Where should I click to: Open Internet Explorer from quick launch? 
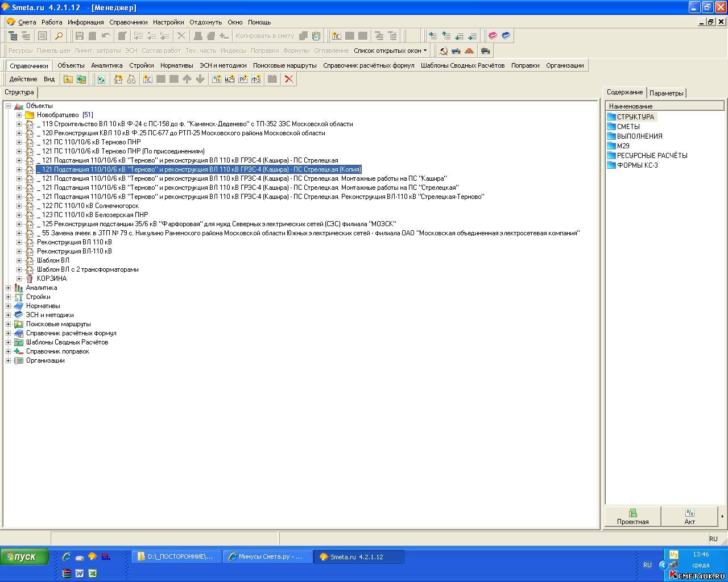click(67, 557)
